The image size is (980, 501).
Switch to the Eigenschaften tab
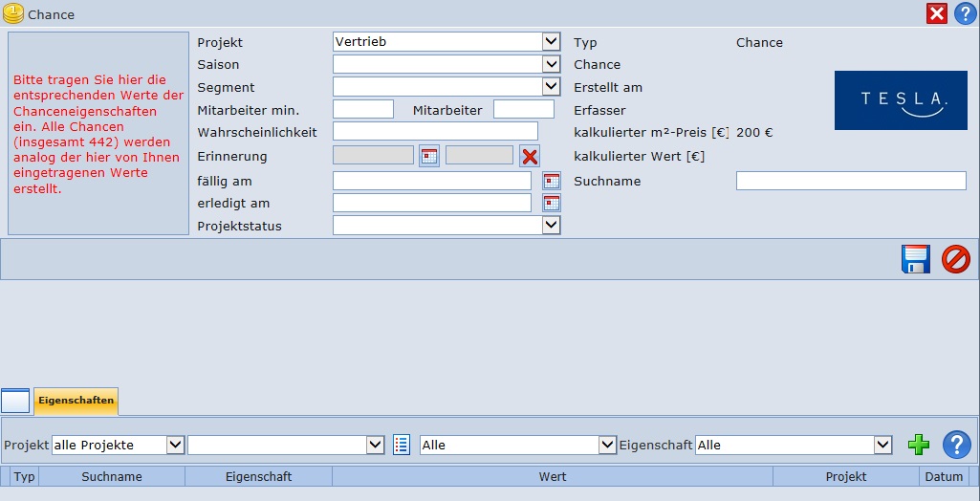[76, 401]
